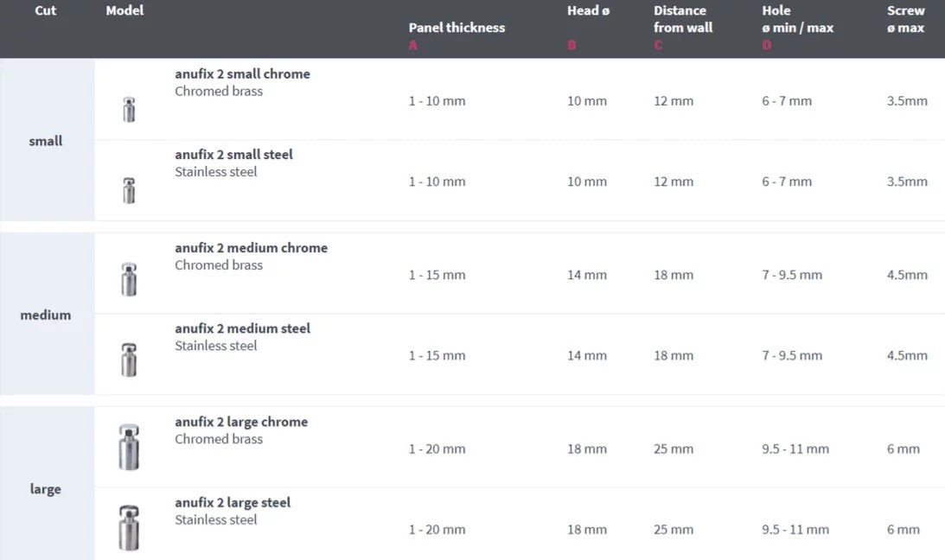Open the anufix 2 large chrome product image

pyautogui.click(x=129, y=447)
